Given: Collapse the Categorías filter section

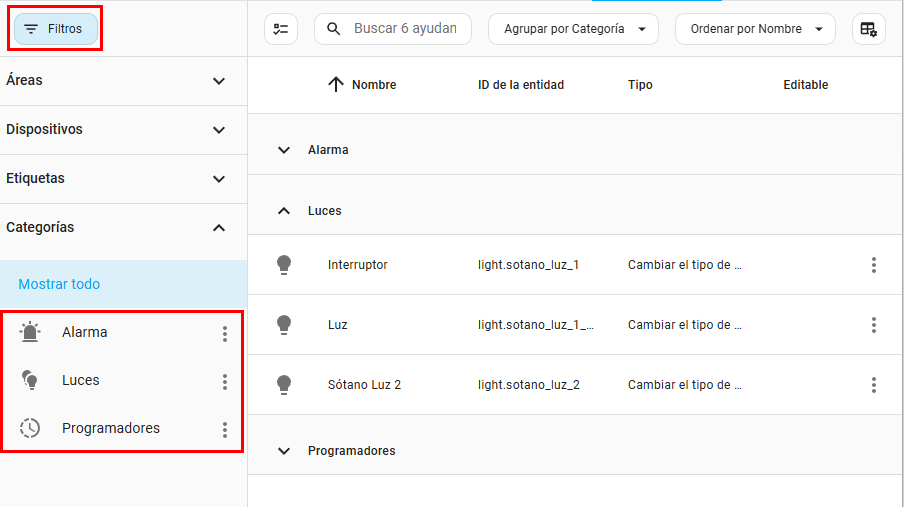Looking at the screenshot, I should [x=219, y=228].
